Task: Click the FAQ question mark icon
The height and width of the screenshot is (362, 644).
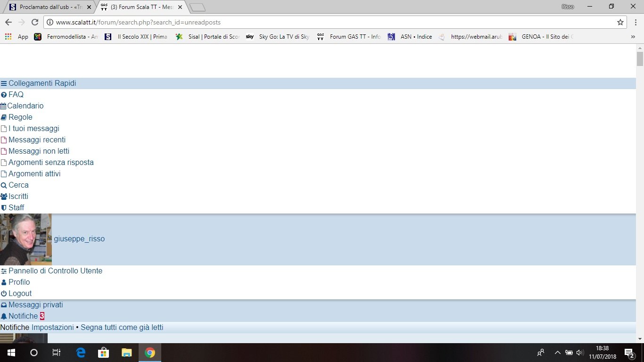Action: point(4,95)
